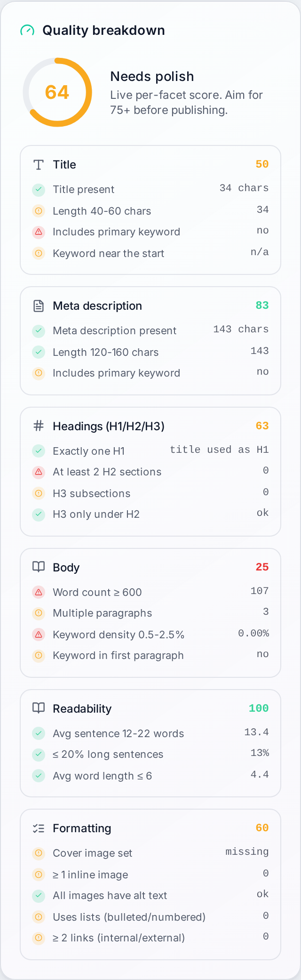Click green check next to Title present
Viewport: 301px width, 980px height.
[x=39, y=189]
